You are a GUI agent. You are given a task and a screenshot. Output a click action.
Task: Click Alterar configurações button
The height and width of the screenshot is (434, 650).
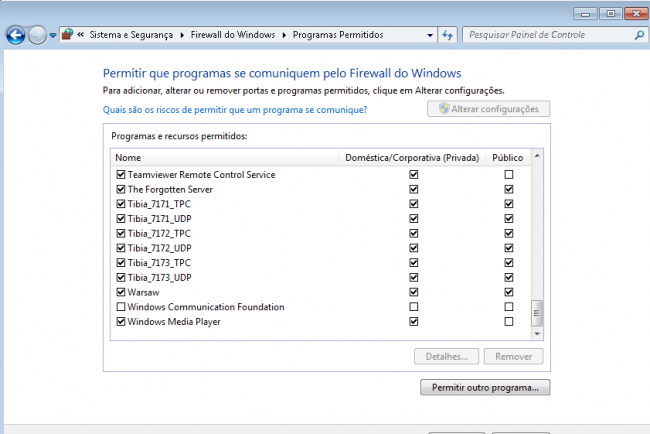tap(488, 109)
